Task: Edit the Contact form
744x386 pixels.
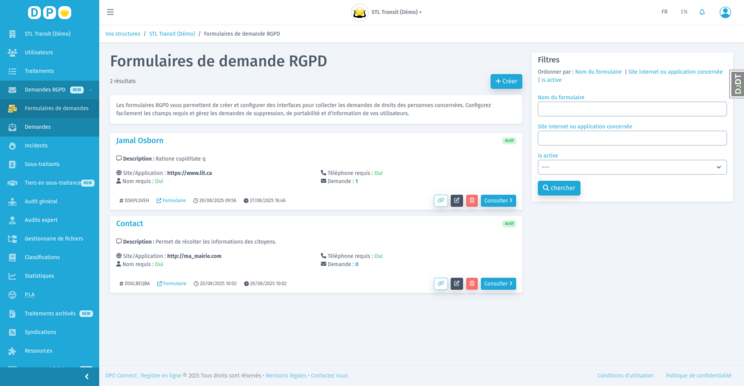Action: (456, 284)
